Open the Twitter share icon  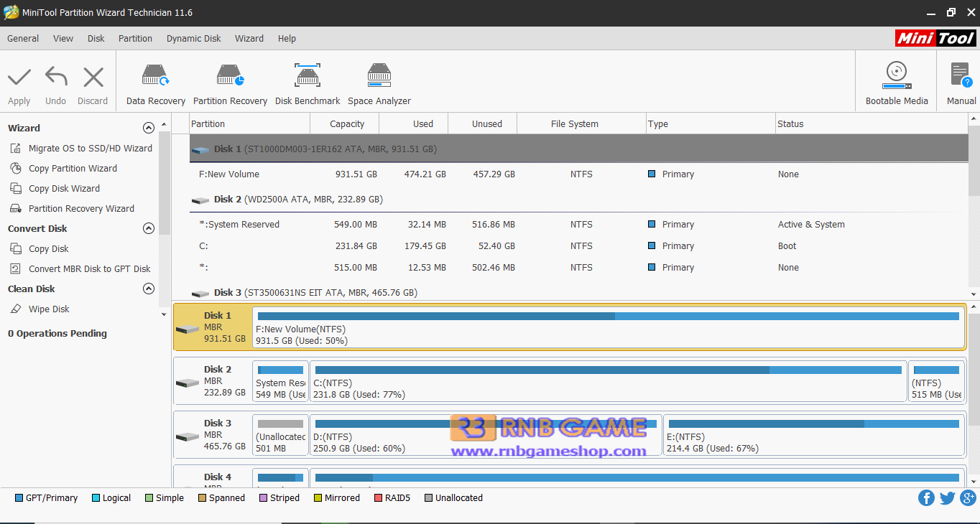[947, 498]
